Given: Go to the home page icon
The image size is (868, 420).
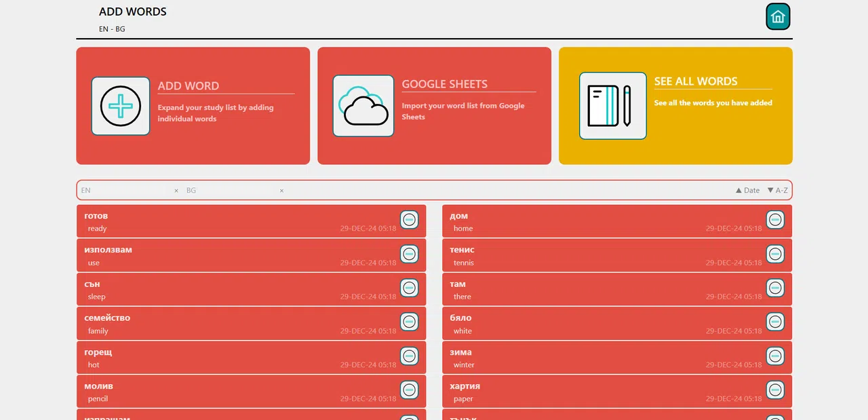Looking at the screenshot, I should (x=778, y=17).
